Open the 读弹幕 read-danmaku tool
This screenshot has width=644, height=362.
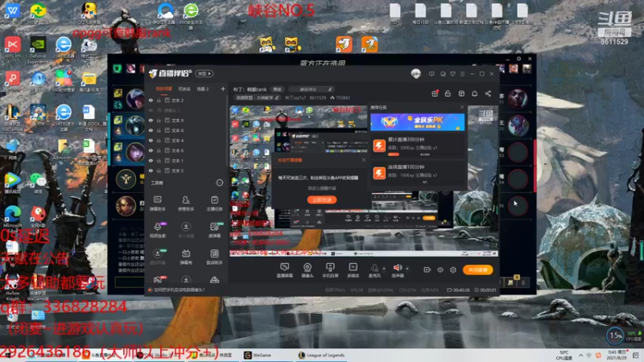click(x=214, y=230)
